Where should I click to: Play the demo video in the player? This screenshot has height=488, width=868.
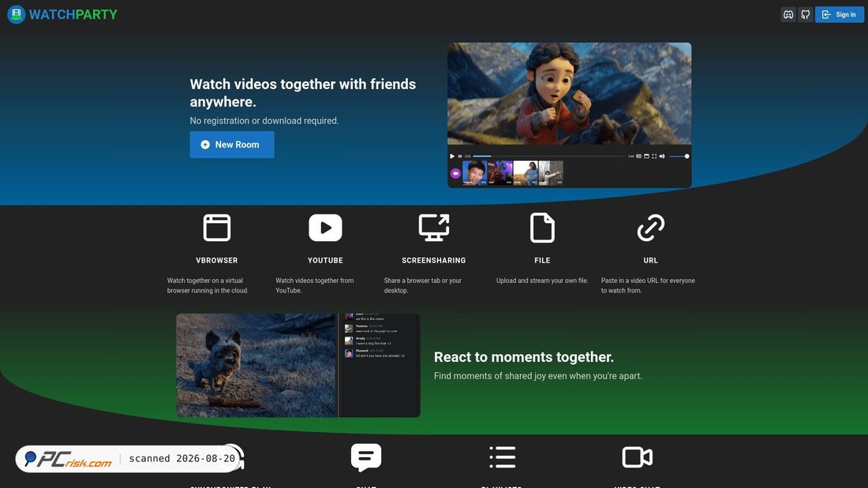pyautogui.click(x=452, y=156)
